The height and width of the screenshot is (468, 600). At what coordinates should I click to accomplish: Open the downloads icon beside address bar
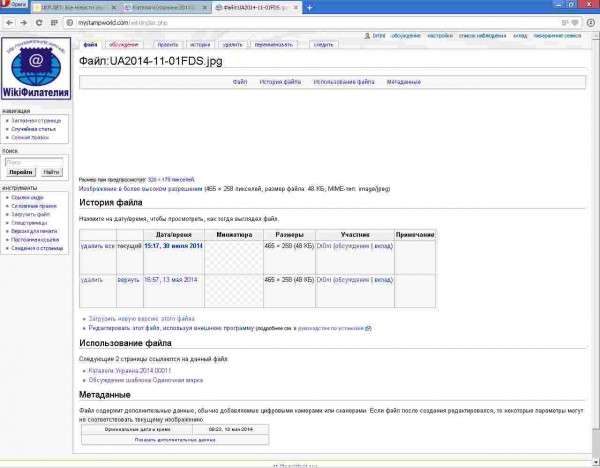point(590,23)
